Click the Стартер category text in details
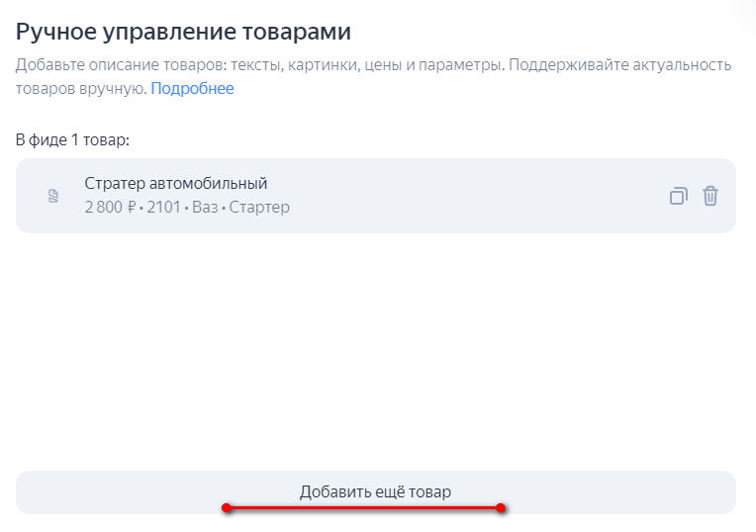 pyautogui.click(x=259, y=208)
